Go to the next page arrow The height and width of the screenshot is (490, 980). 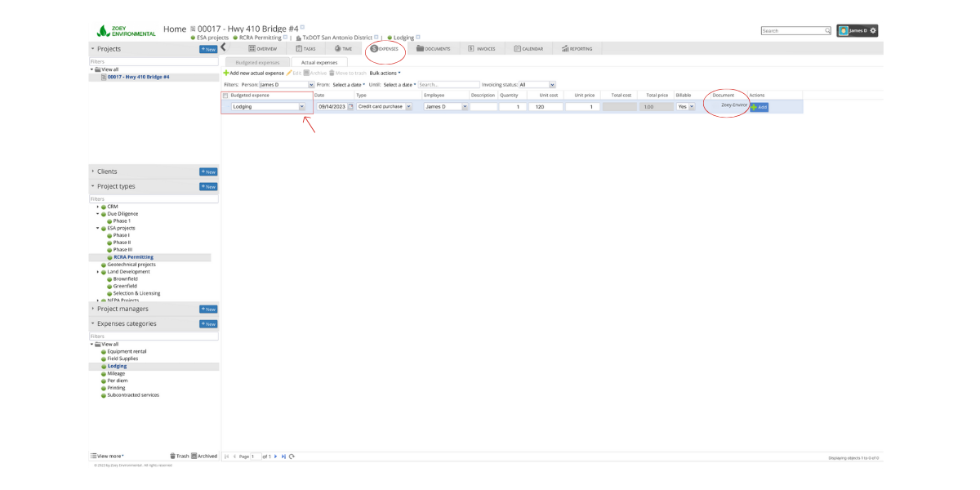pyautogui.click(x=276, y=457)
